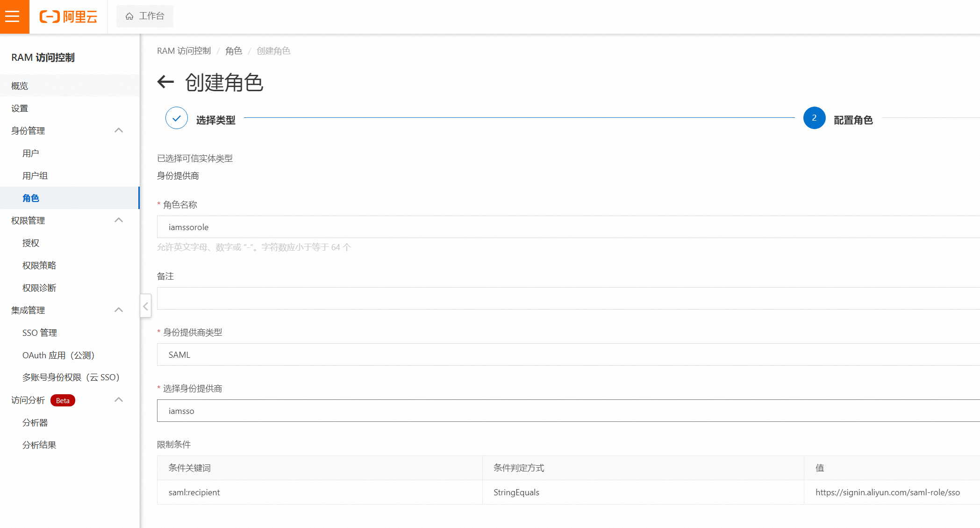Click the back arrow beside 创建角色
The width and height of the screenshot is (980, 528).
(x=165, y=82)
